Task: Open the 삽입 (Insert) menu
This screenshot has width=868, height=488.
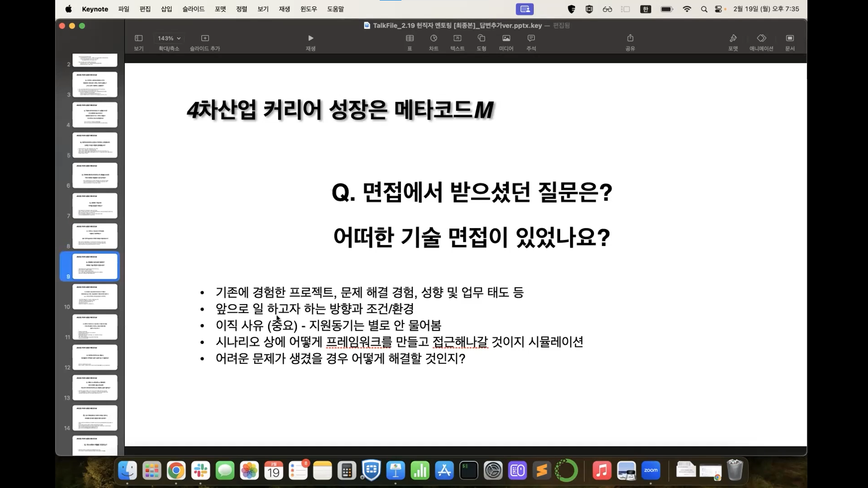Action: (x=166, y=9)
